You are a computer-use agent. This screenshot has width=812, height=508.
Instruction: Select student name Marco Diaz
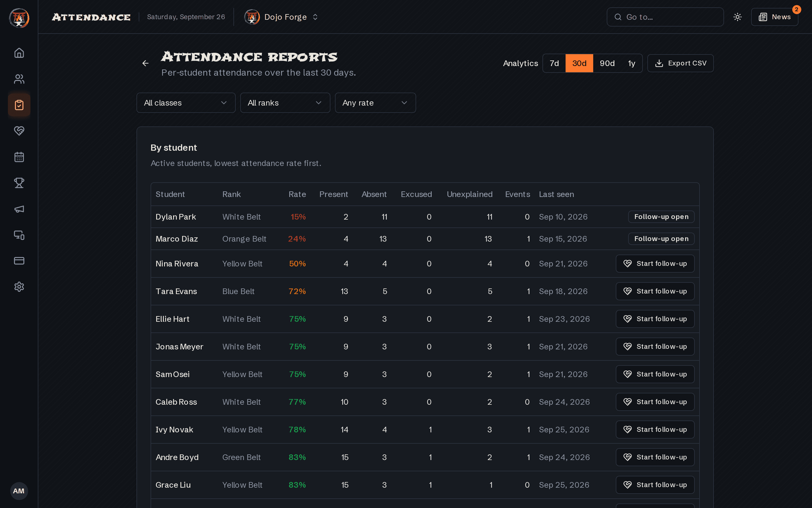[176, 239]
